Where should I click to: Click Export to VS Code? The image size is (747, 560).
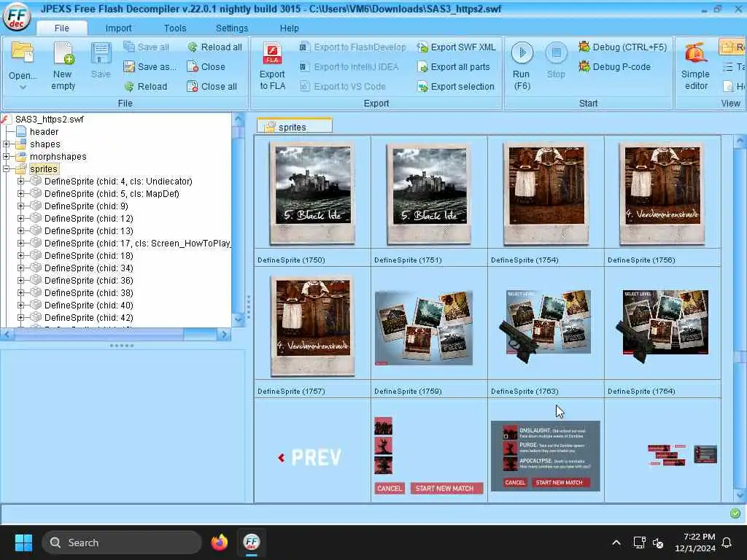(x=343, y=86)
